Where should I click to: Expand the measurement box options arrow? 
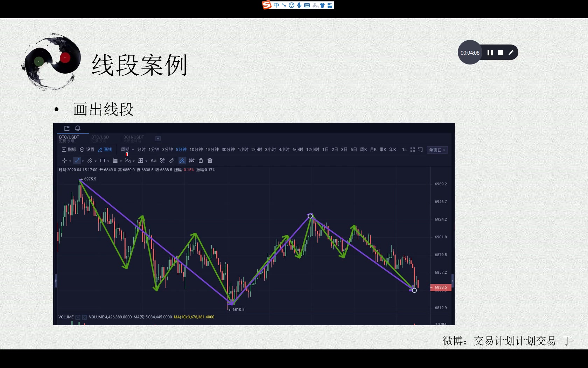click(x=146, y=161)
